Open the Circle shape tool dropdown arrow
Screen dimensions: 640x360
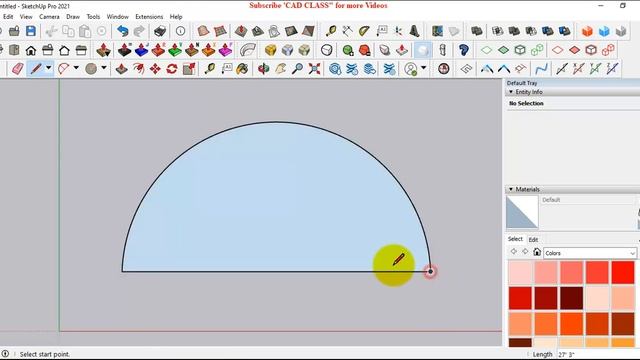click(104, 68)
